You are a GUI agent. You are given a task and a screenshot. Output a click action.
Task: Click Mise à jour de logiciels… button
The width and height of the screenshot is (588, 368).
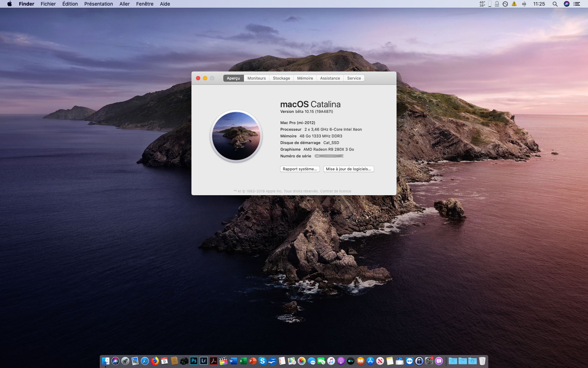(x=349, y=169)
